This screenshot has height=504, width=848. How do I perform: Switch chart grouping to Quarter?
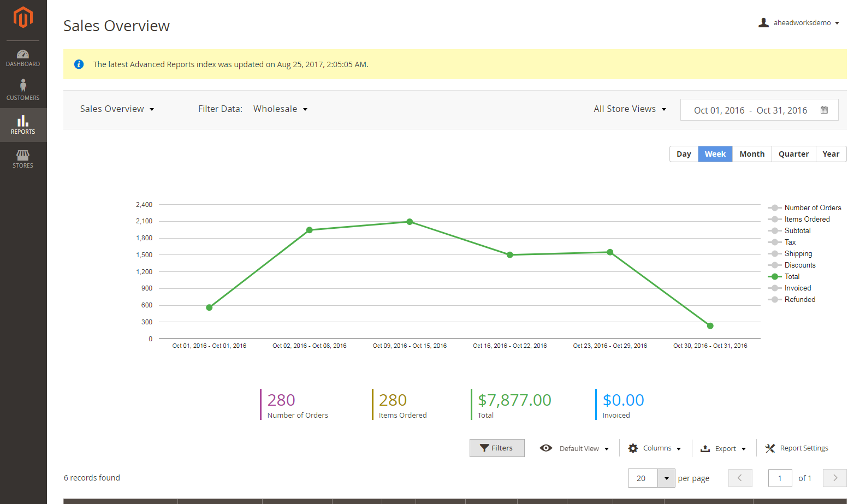tap(793, 154)
